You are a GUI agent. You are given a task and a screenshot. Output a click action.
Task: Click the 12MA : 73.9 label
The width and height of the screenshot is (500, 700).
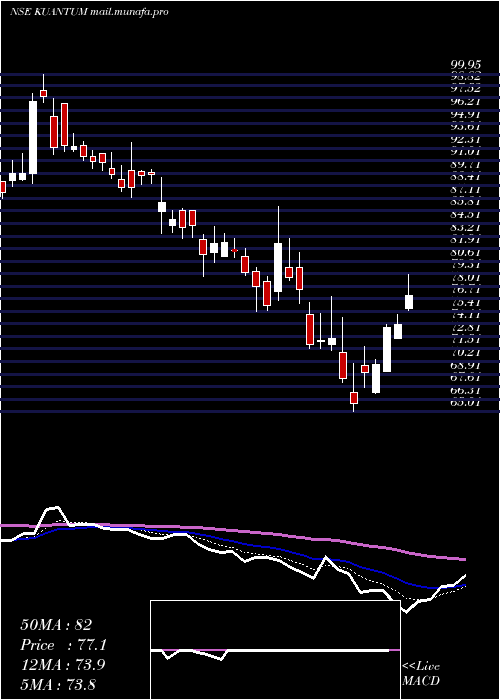62,665
